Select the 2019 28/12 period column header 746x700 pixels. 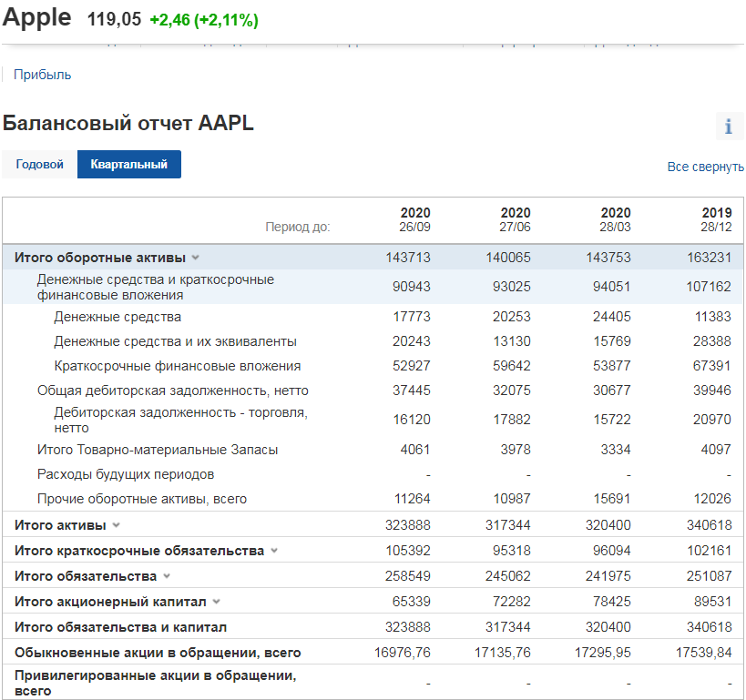(716, 219)
